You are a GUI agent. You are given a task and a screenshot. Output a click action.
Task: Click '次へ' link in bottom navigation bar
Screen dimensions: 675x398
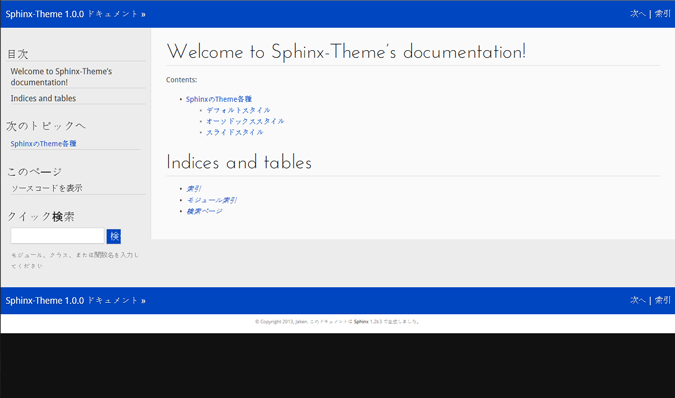pos(638,300)
